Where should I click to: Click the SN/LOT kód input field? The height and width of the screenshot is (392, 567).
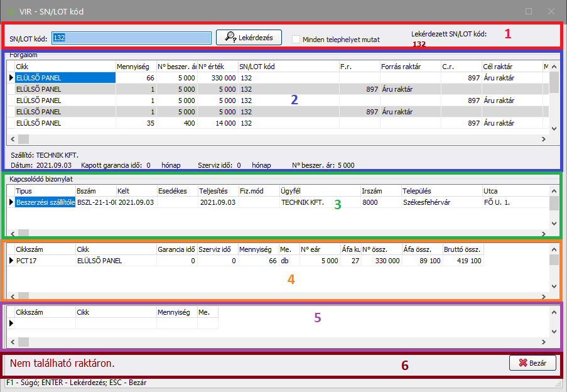[x=131, y=38]
